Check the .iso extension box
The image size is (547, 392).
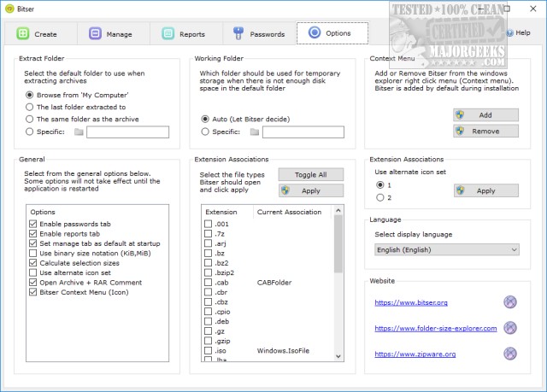click(x=209, y=350)
